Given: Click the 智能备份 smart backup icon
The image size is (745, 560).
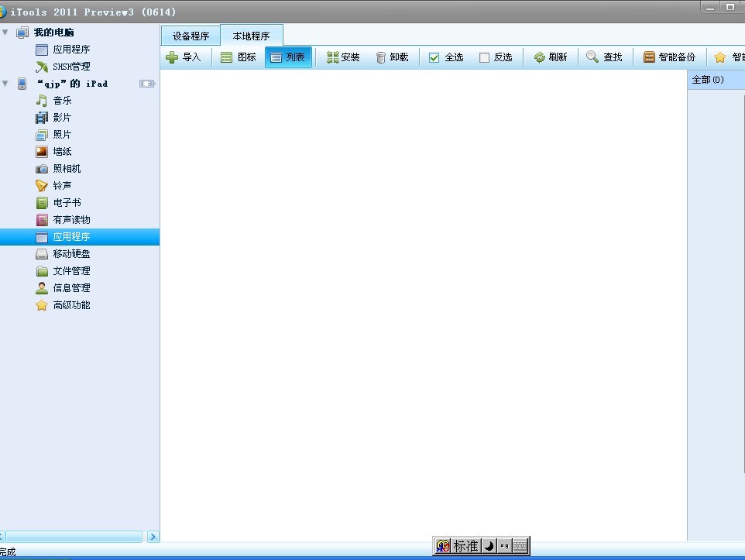Looking at the screenshot, I should (x=649, y=57).
